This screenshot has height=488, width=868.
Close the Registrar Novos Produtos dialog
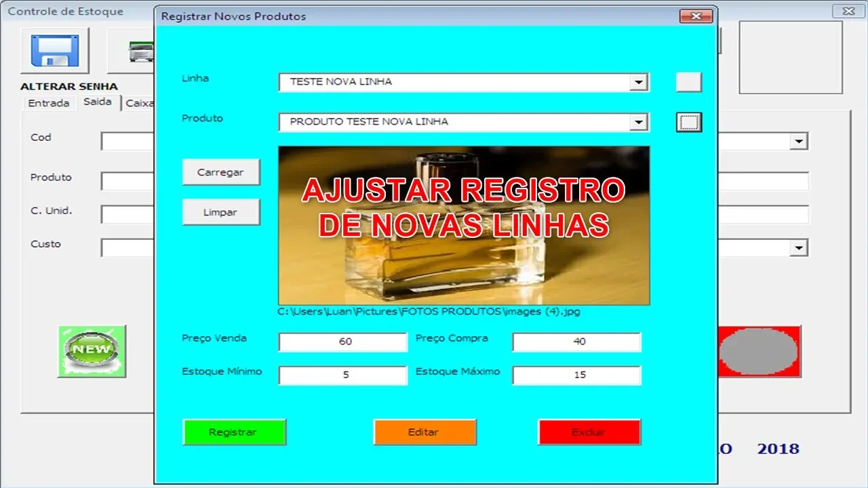click(x=696, y=16)
